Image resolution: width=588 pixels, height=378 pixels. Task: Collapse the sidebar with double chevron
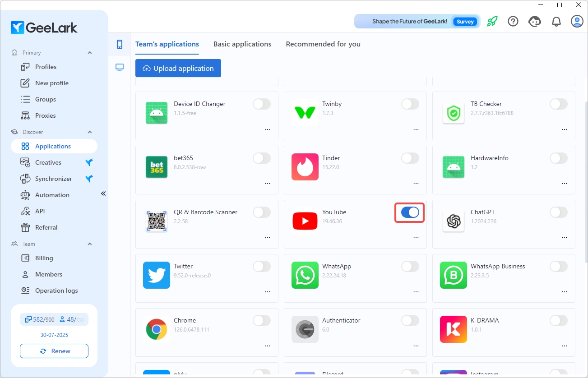click(x=103, y=194)
